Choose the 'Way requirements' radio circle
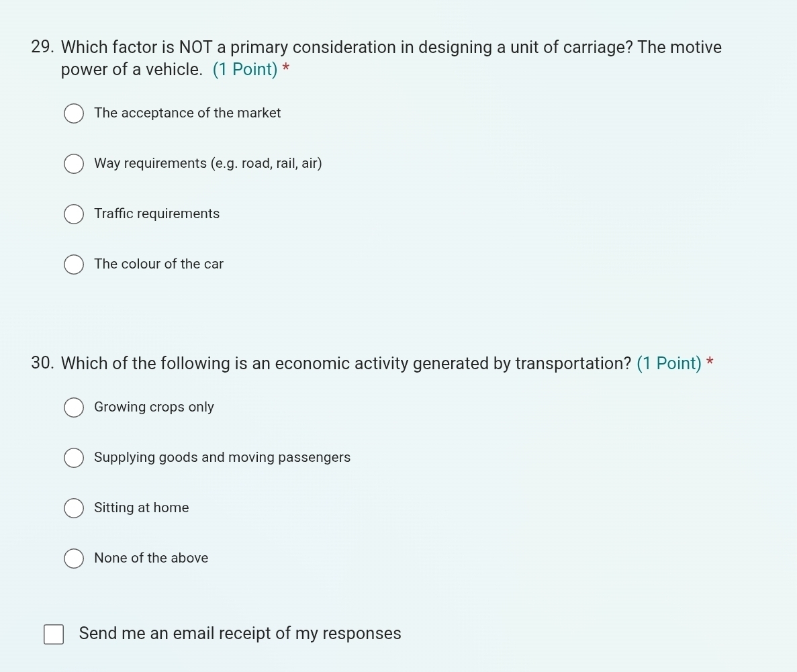Image resolution: width=797 pixels, height=672 pixels. (74, 164)
